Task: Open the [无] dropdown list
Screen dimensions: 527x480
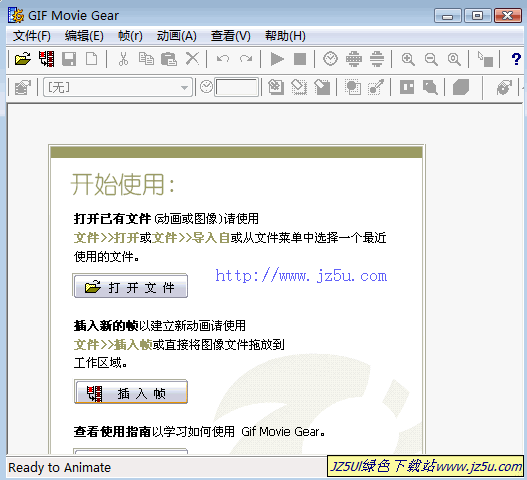Action: click(118, 88)
